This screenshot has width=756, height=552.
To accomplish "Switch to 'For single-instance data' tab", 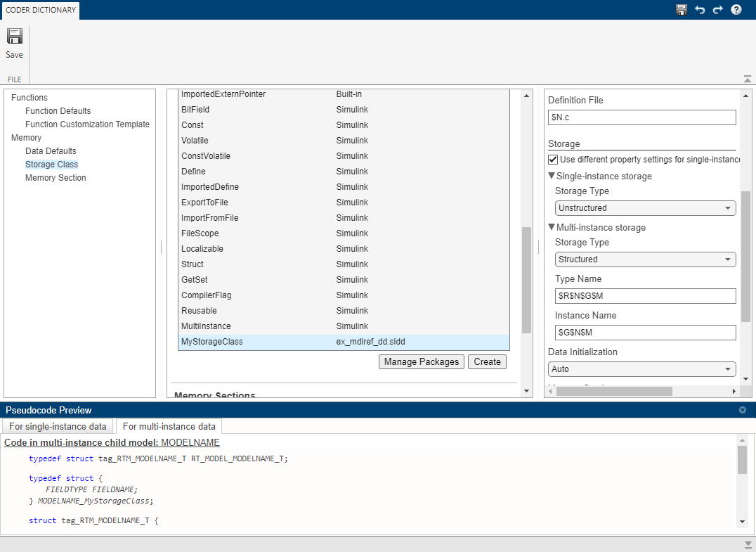I will click(x=58, y=426).
